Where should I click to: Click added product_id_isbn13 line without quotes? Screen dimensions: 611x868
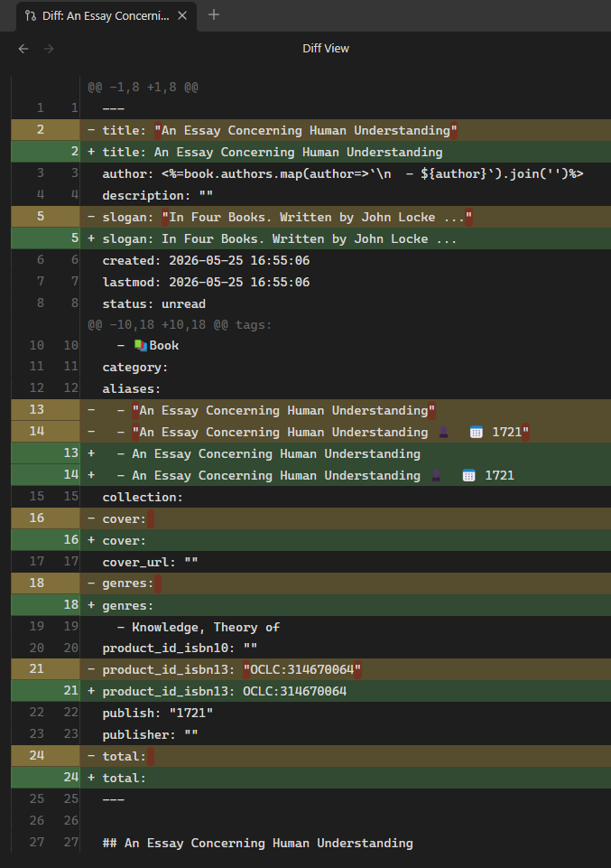click(310, 691)
